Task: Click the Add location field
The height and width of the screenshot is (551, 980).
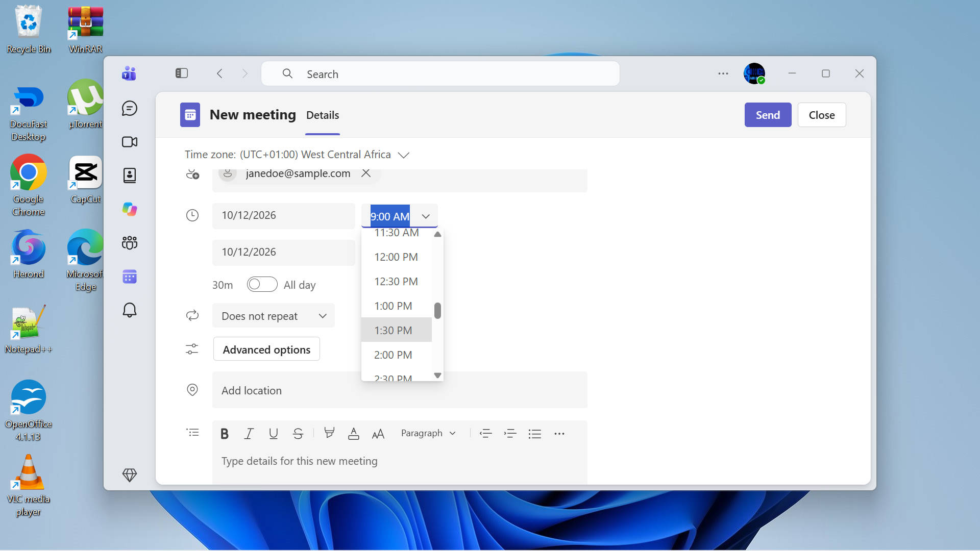Action: [x=400, y=390]
